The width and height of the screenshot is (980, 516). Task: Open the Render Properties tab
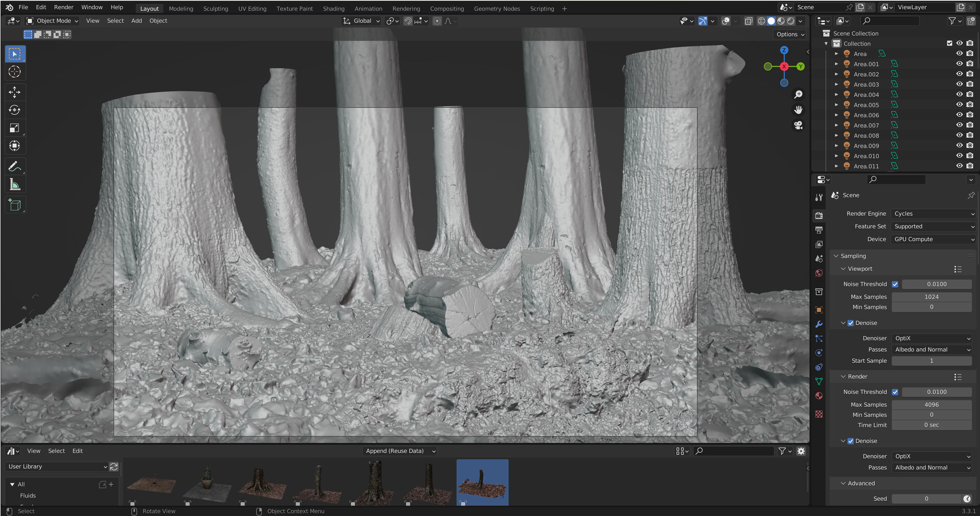pos(819,215)
